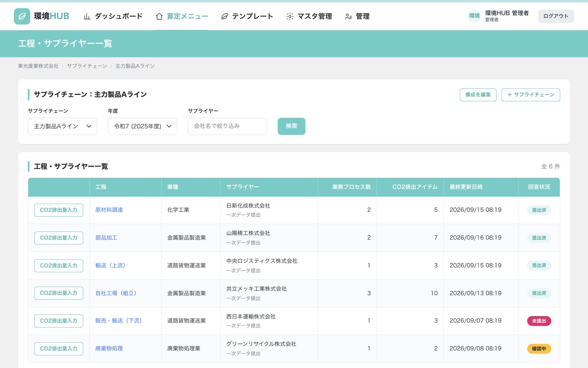Open the 輸送(上流) process link

point(110,266)
